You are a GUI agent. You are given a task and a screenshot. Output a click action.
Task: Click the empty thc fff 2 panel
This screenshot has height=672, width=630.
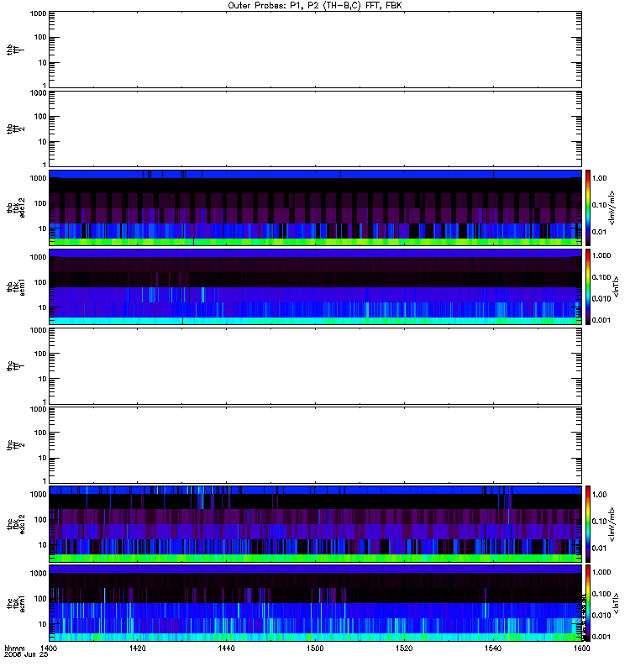pos(315,445)
